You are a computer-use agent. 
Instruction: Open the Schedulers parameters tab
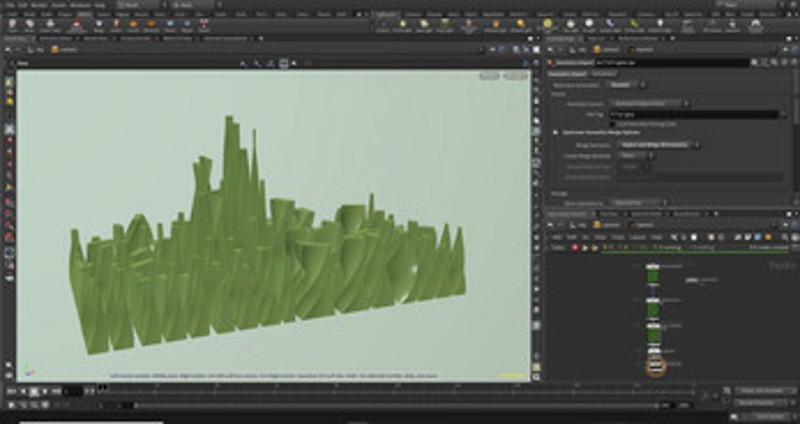click(x=603, y=73)
